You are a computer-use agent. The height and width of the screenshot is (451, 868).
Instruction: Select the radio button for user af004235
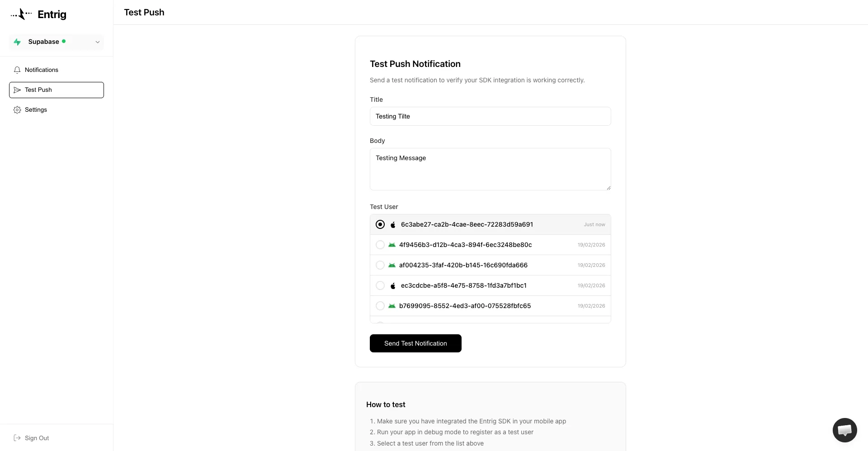[380, 265]
